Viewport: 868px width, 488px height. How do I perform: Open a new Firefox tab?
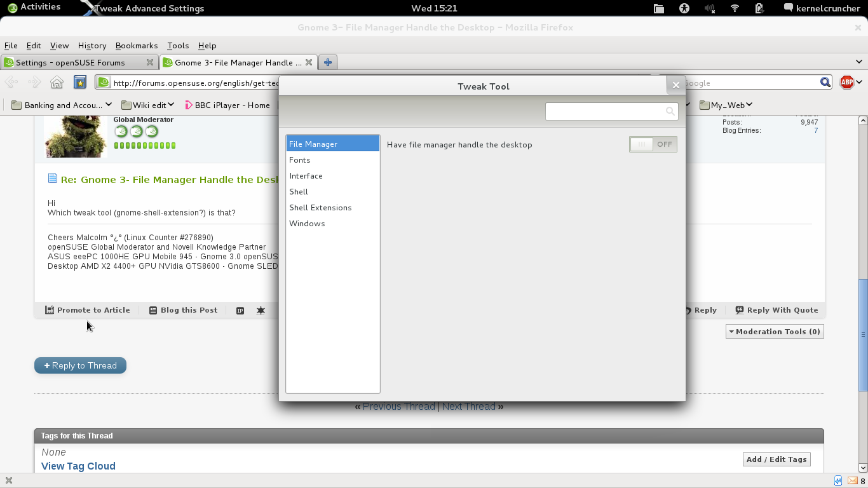[328, 62]
